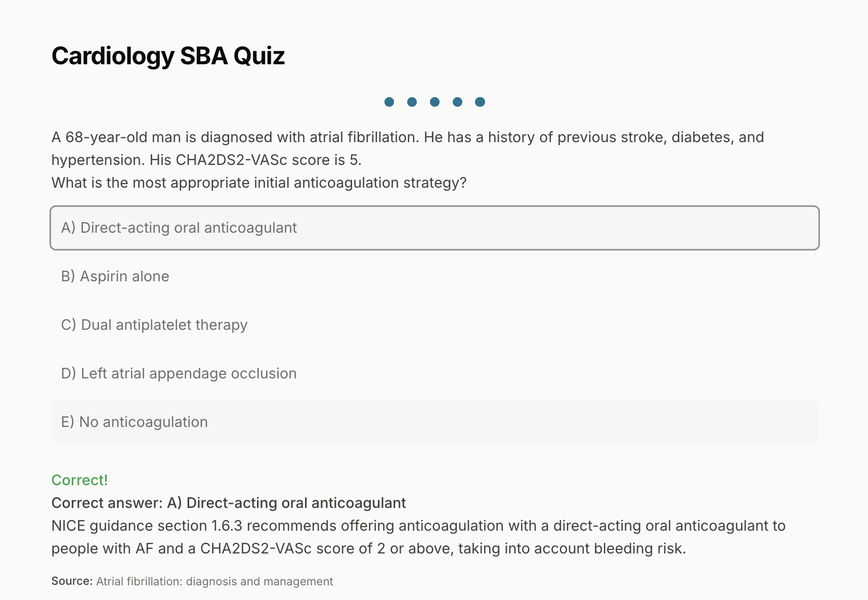Click the 'most appropriate initial anticoagulation strategy' question
This screenshot has width=868, height=600.
258,183
